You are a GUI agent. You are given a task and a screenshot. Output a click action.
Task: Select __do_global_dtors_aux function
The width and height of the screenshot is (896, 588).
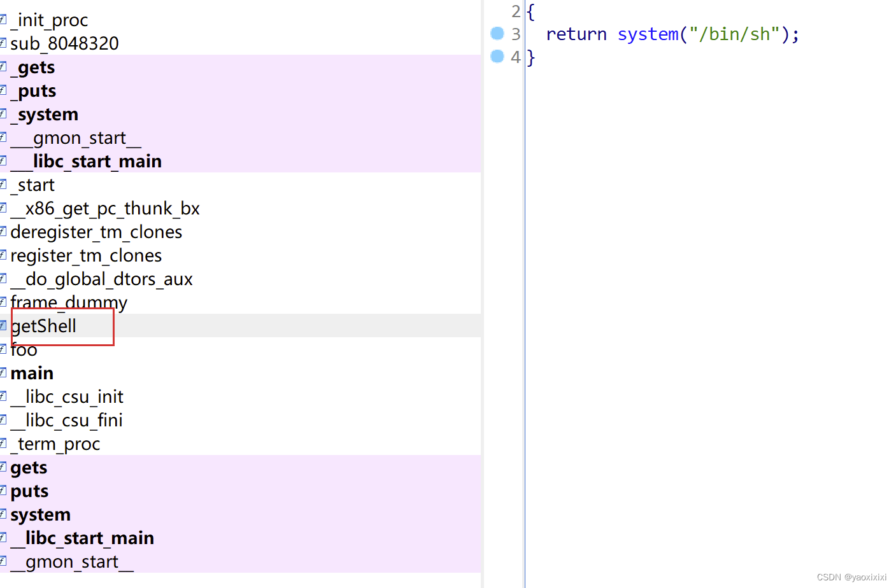click(x=101, y=279)
